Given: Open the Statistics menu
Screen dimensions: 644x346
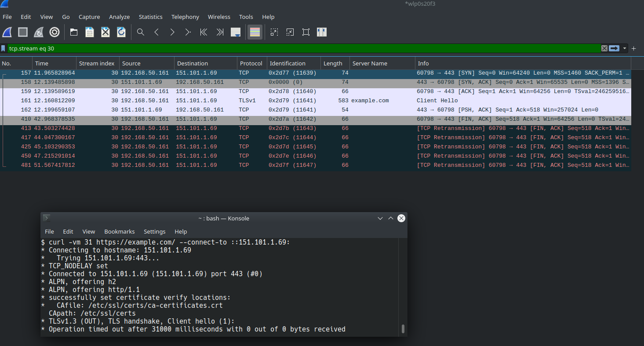Looking at the screenshot, I should pos(150,17).
